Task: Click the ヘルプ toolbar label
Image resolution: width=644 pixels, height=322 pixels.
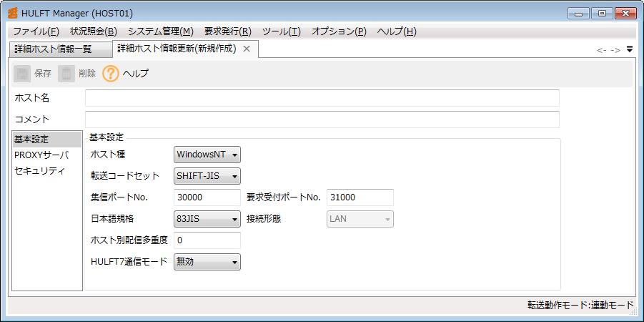Action: pos(136,74)
